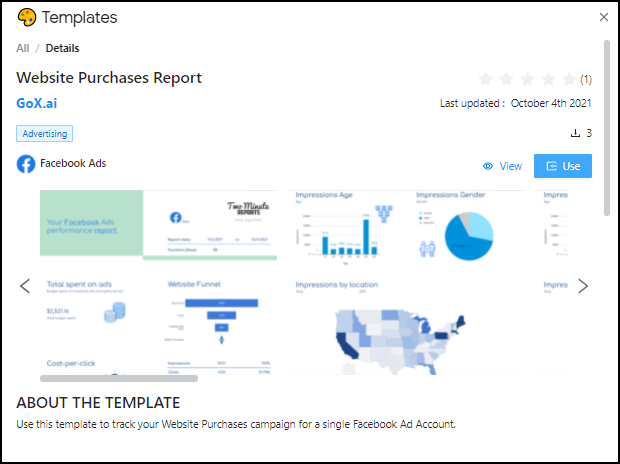Viewport: 620px width, 464px height.
Task: Open the GoX.ai author link
Action: (37, 103)
